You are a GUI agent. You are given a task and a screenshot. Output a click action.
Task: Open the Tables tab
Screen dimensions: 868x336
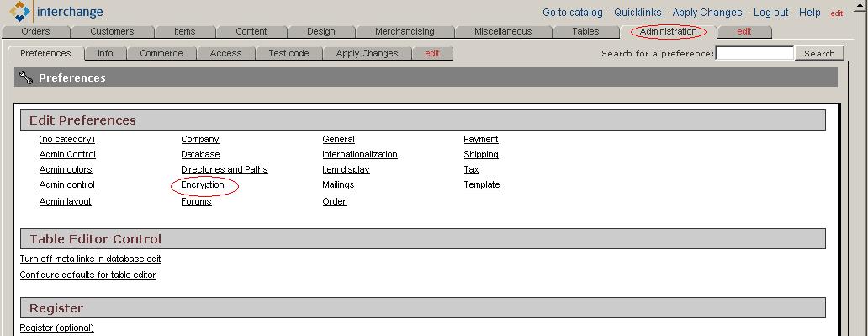click(x=585, y=32)
